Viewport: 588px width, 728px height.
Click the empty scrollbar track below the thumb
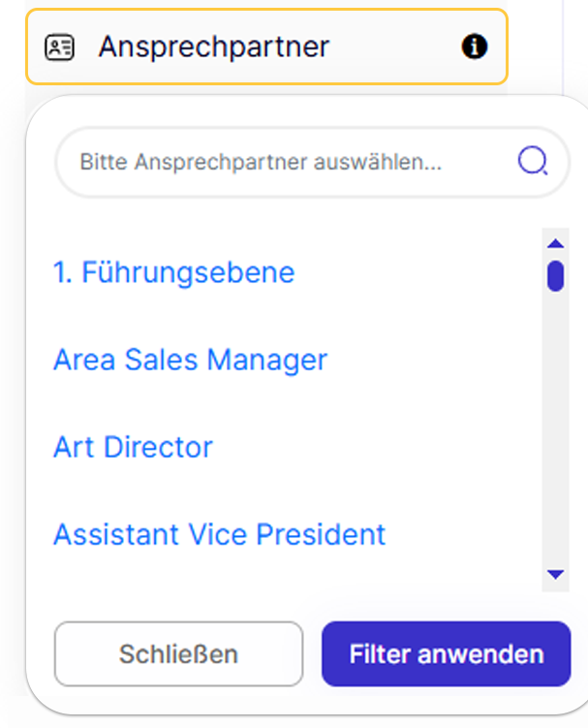pos(555,436)
